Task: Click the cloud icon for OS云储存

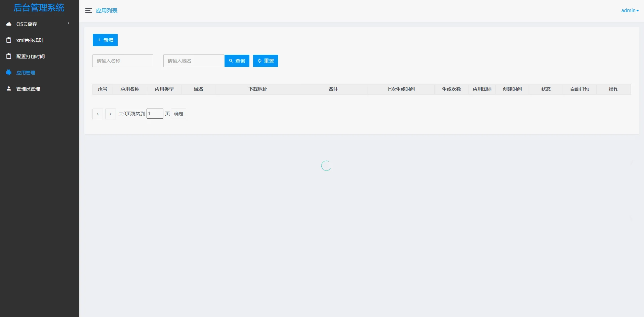Action: tap(9, 24)
